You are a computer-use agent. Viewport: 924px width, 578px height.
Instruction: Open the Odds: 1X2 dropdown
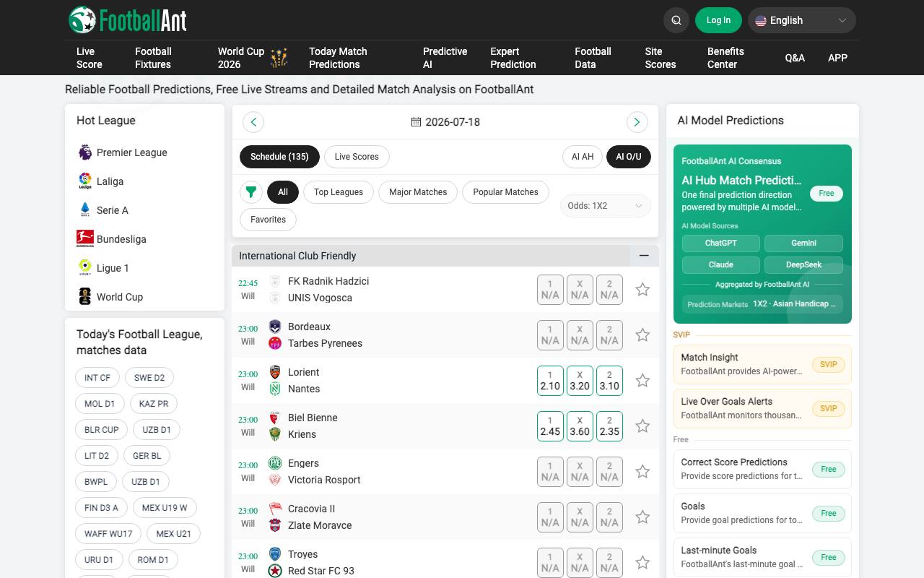[x=605, y=206]
